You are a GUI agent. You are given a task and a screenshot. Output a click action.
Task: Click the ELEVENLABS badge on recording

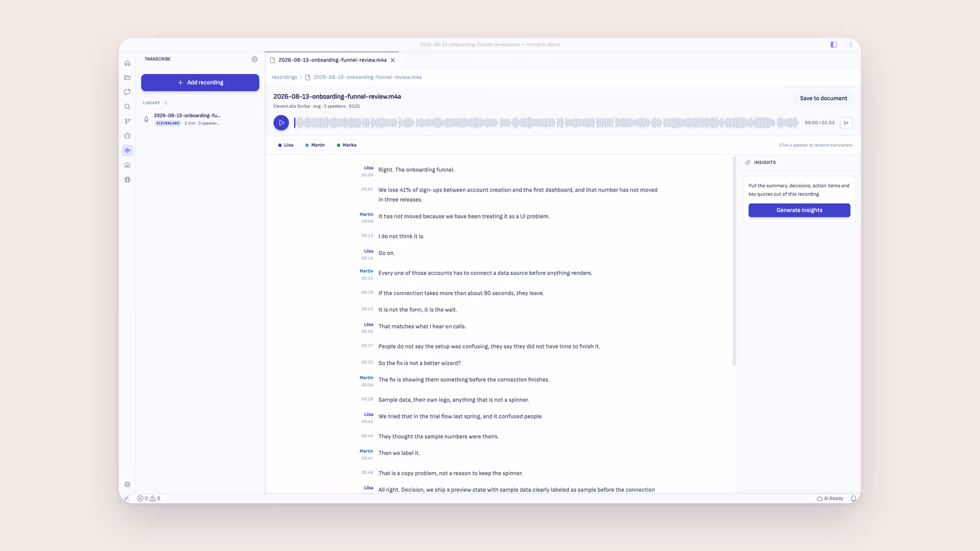pyautogui.click(x=168, y=123)
